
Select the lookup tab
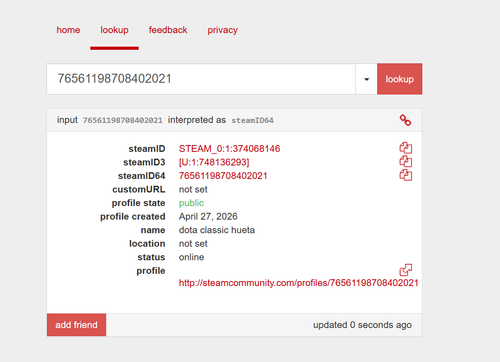click(x=114, y=30)
